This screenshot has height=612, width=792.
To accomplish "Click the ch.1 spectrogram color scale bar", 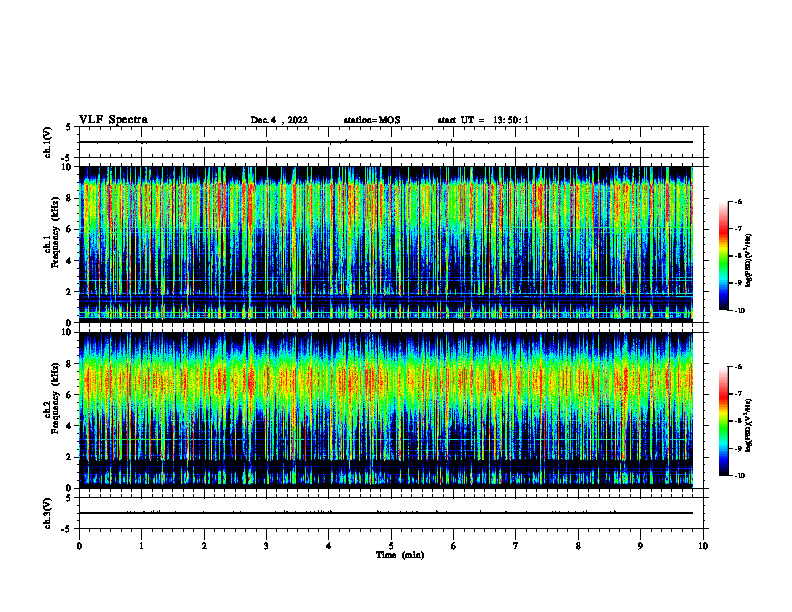I will pos(723,256).
